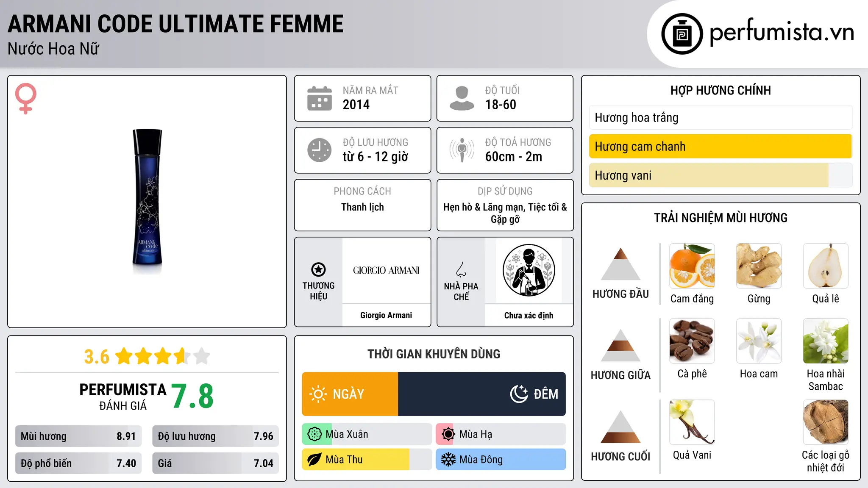The width and height of the screenshot is (868, 488).
Task: Click the leaf icon for Mùa Thu
Action: (x=314, y=460)
